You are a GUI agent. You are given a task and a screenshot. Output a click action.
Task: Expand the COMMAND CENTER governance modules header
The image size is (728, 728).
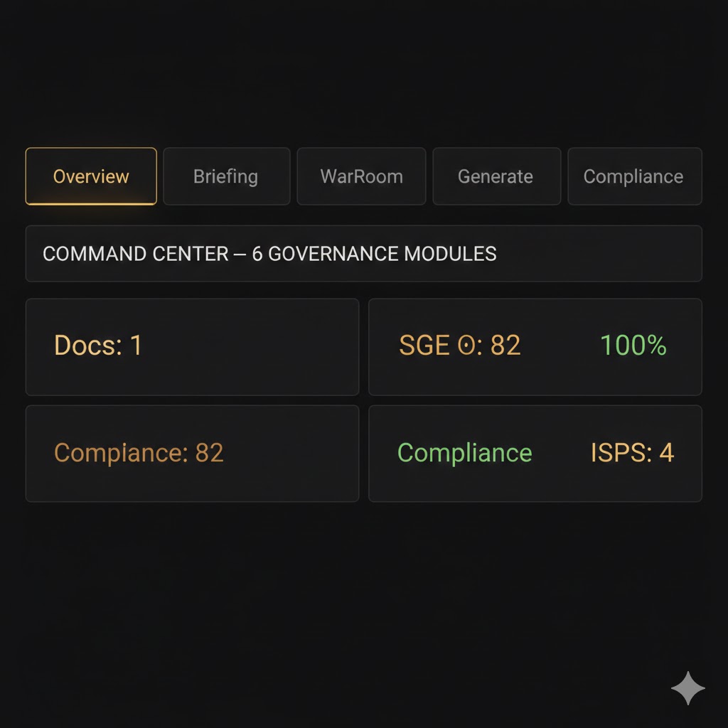coord(364,254)
